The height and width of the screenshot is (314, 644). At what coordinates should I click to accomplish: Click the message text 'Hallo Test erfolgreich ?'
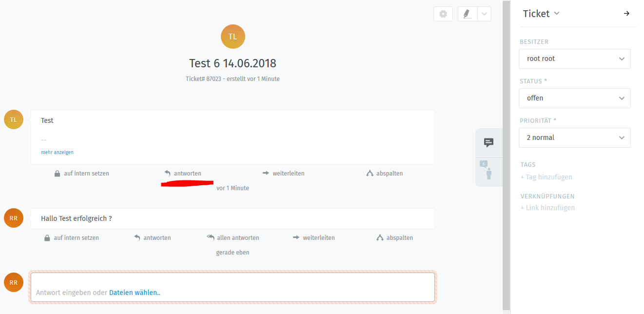pyautogui.click(x=76, y=218)
